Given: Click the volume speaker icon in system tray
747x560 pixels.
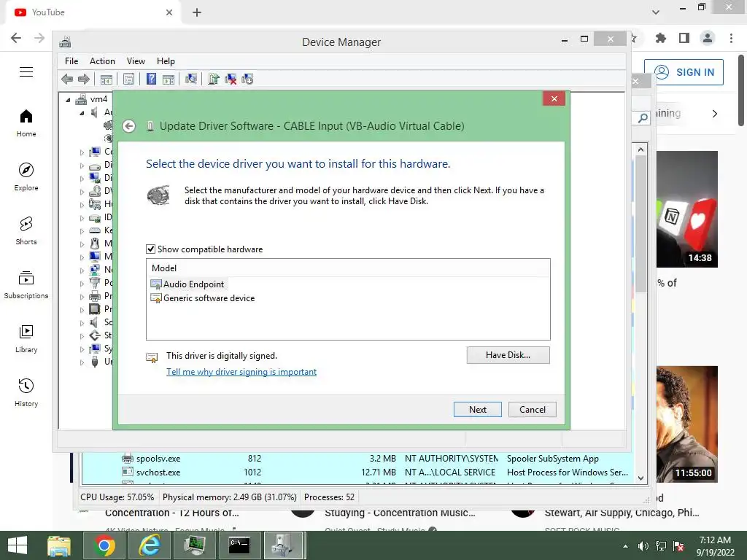Looking at the screenshot, I should [x=643, y=546].
